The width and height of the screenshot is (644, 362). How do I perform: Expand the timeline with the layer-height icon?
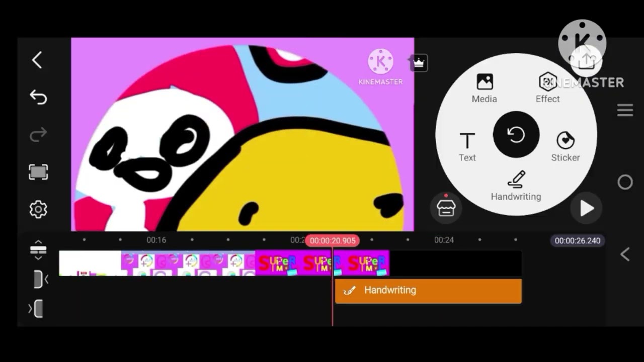tap(38, 250)
